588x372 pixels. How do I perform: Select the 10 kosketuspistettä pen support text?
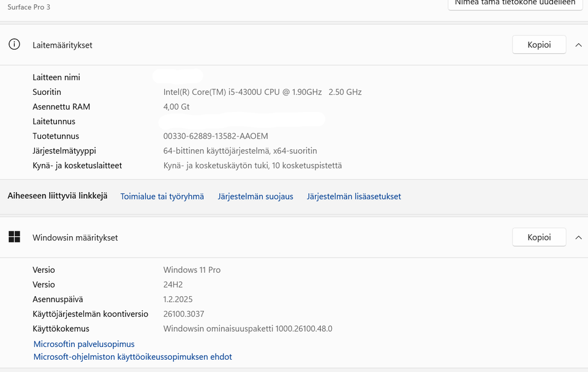pyautogui.click(x=252, y=166)
